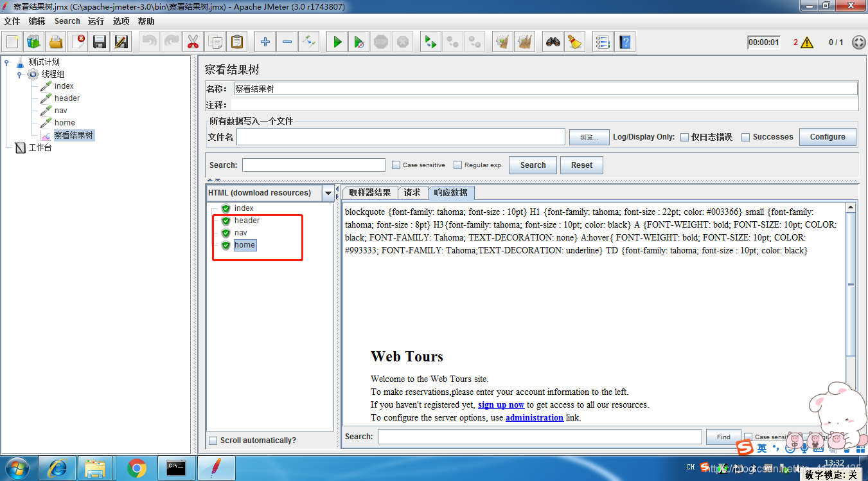The width and height of the screenshot is (868, 481).
Task: Click the Save As icon
Action: [121, 42]
